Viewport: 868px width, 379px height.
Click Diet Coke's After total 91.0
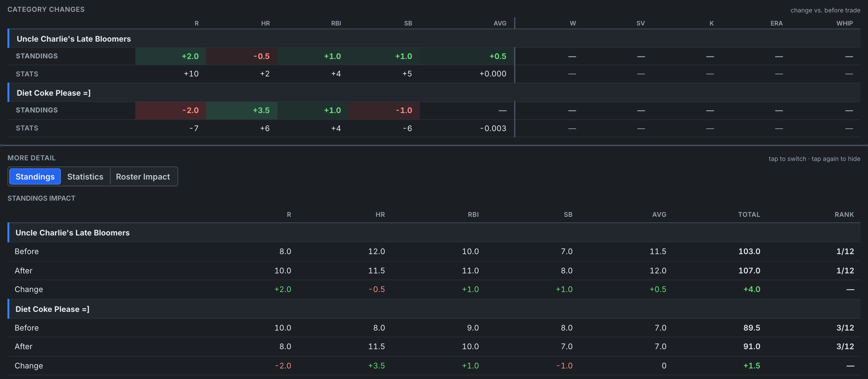[752, 346]
